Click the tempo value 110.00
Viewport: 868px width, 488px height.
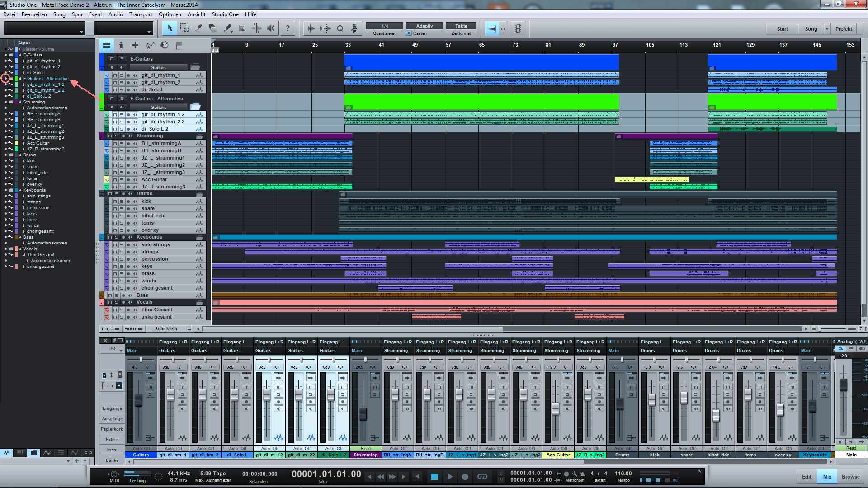(623, 474)
